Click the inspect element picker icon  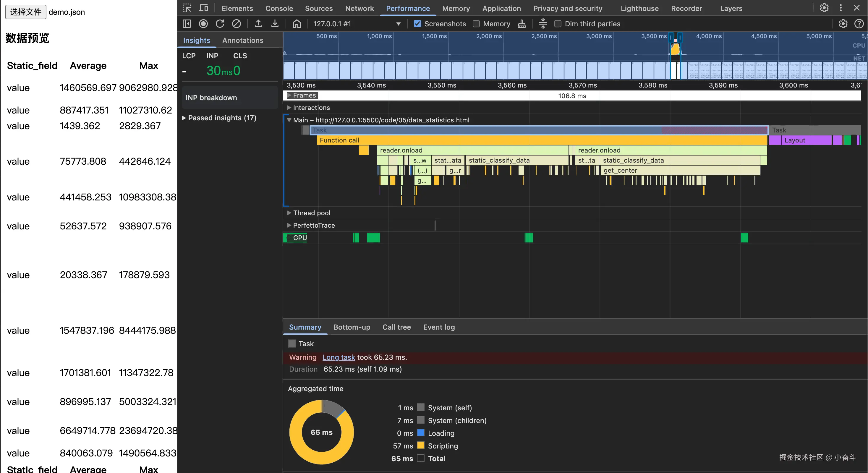tap(187, 8)
